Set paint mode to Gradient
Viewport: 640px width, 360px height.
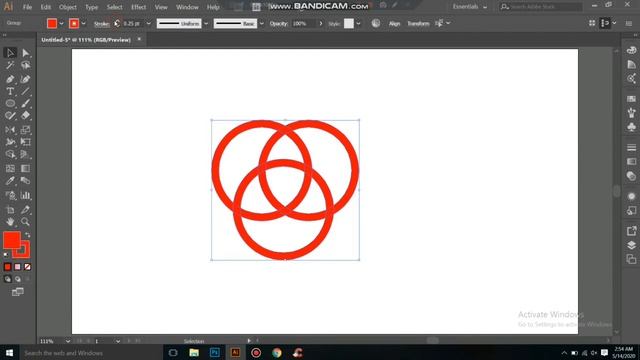click(x=18, y=267)
